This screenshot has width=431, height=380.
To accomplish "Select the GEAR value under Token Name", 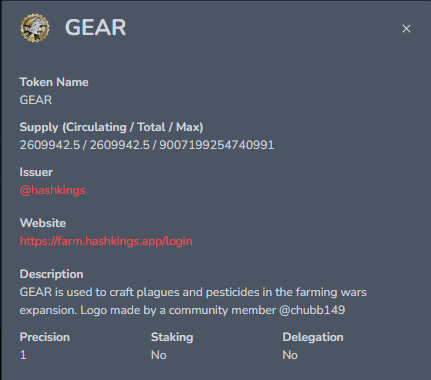I will [36, 100].
